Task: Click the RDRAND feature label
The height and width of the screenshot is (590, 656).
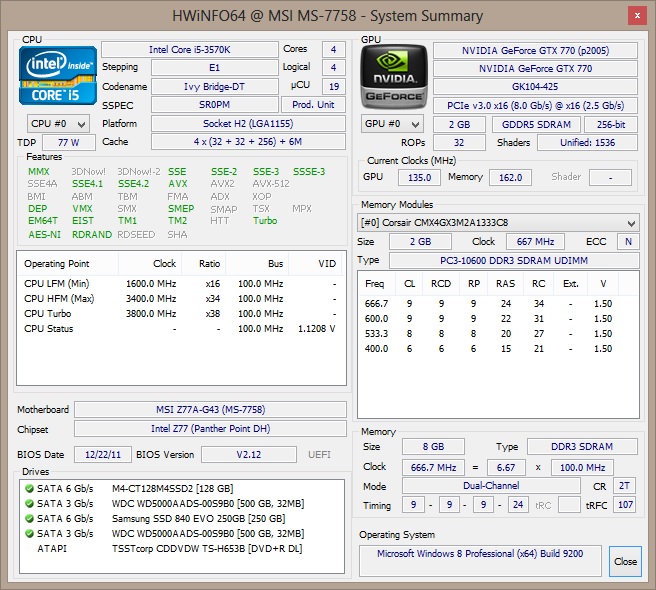Action: point(92,235)
